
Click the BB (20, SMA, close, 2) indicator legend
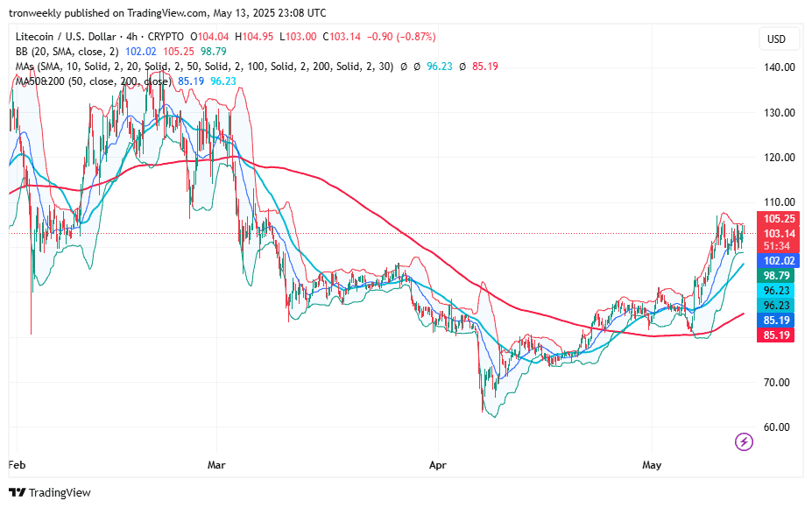point(67,52)
